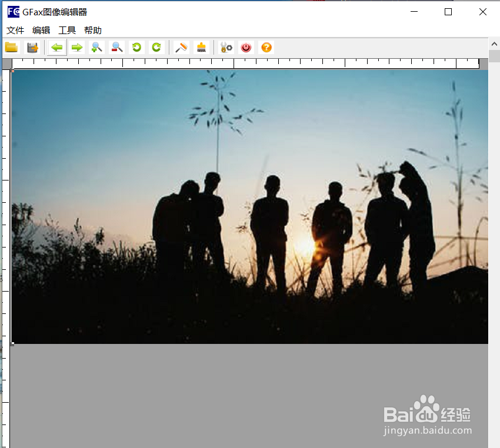Click the scrollbar up arrow

494,44
